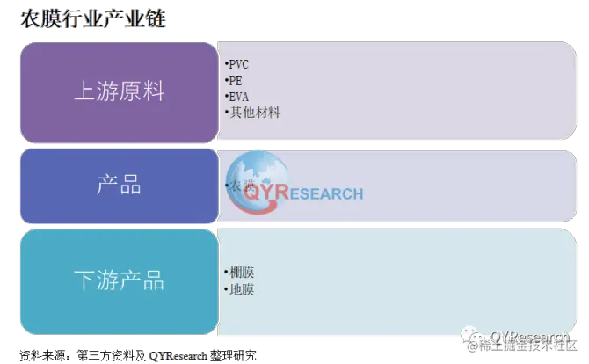Click the 资料来源 footer text
The width and height of the screenshot is (589, 364).
[x=138, y=355]
